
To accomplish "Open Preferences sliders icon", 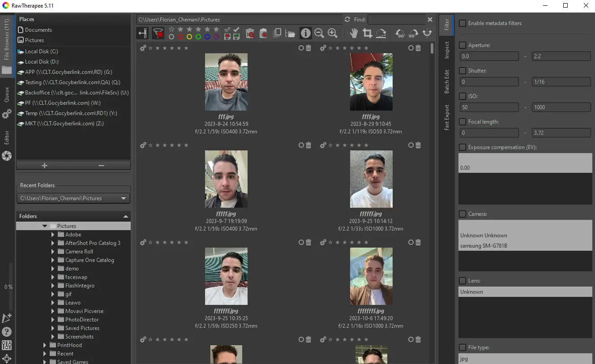I will click(7, 345).
